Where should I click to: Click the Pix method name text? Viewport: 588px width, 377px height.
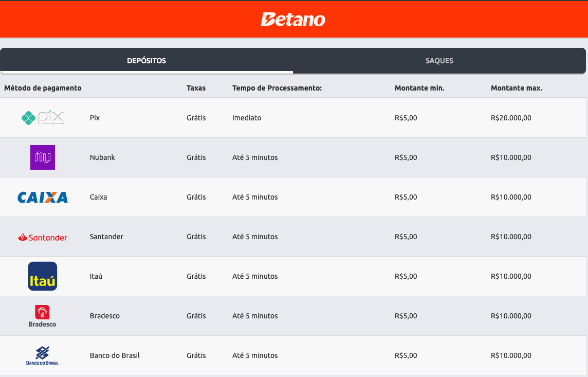click(x=95, y=118)
